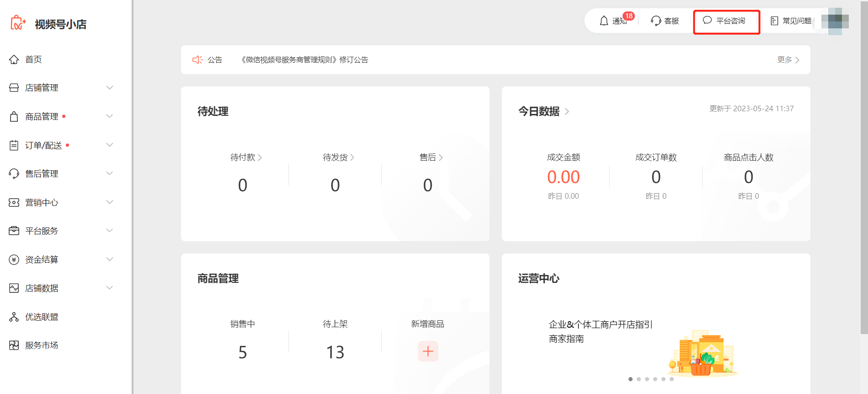Open 售后管理 menu item
This screenshot has height=394, width=868.
(42, 174)
